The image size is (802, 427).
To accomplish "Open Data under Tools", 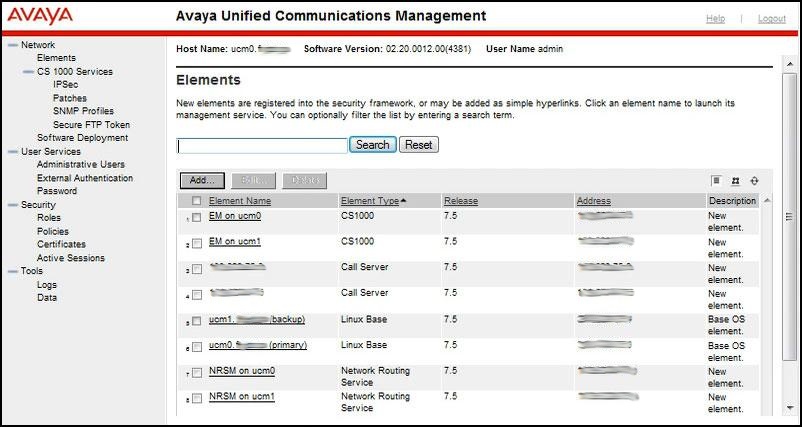I will [x=47, y=298].
